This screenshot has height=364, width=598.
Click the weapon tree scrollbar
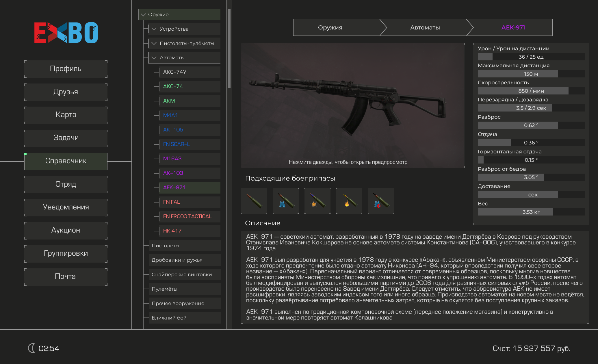(x=229, y=48)
